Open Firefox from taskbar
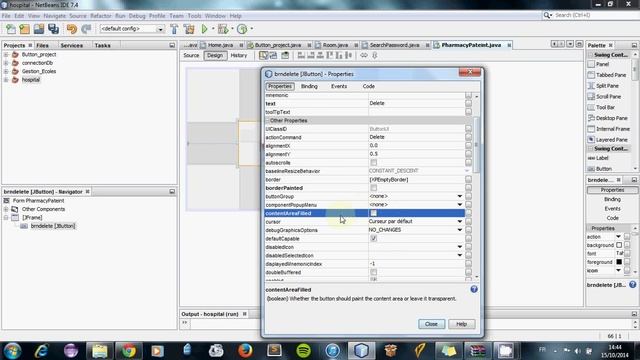The image size is (640, 360). pyautogui.click(x=245, y=351)
